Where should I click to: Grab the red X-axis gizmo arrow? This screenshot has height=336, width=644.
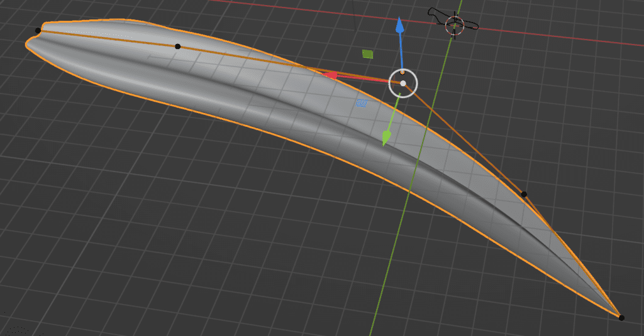pyautogui.click(x=330, y=75)
